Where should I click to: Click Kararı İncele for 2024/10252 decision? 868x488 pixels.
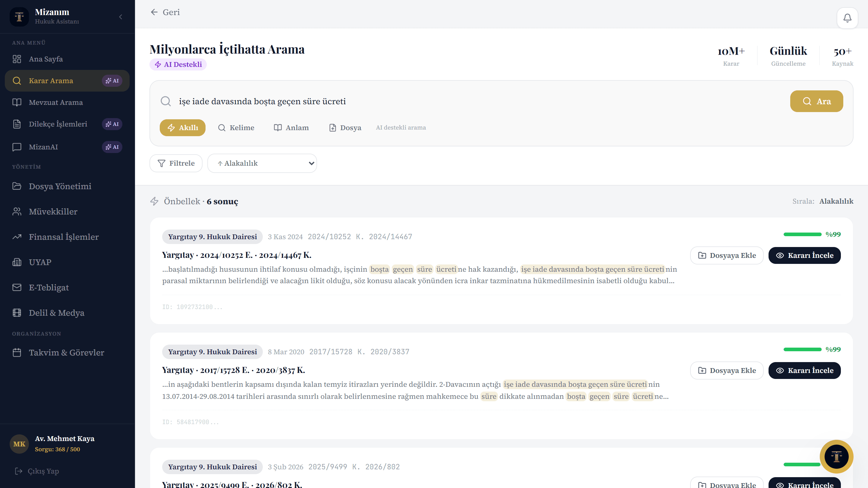click(x=804, y=255)
